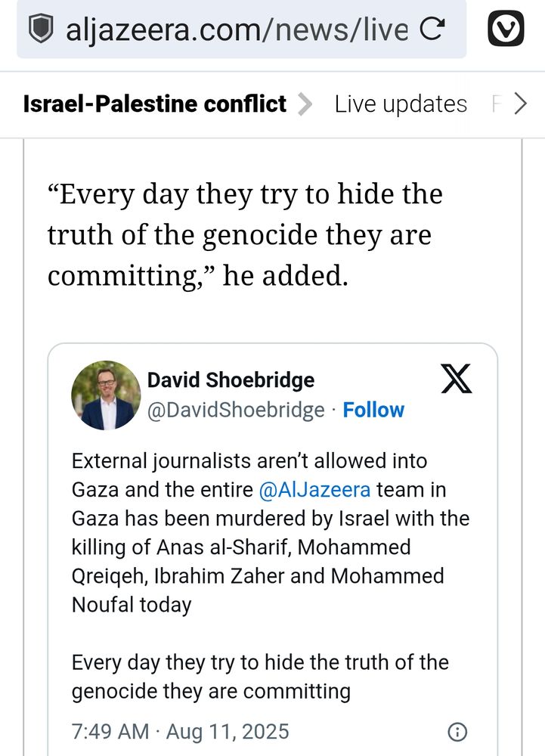
Task: Click the breadcrumb arrow after Israel-Palestine conflict
Action: 305,104
